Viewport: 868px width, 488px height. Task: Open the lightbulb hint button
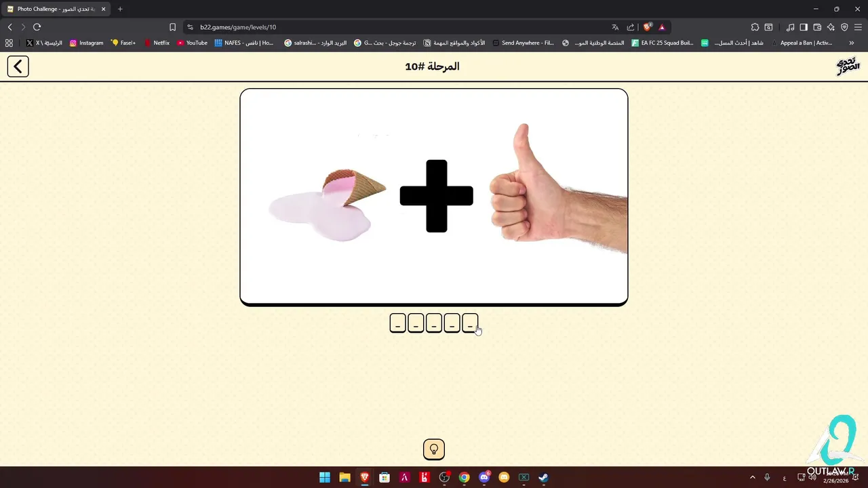tap(434, 449)
